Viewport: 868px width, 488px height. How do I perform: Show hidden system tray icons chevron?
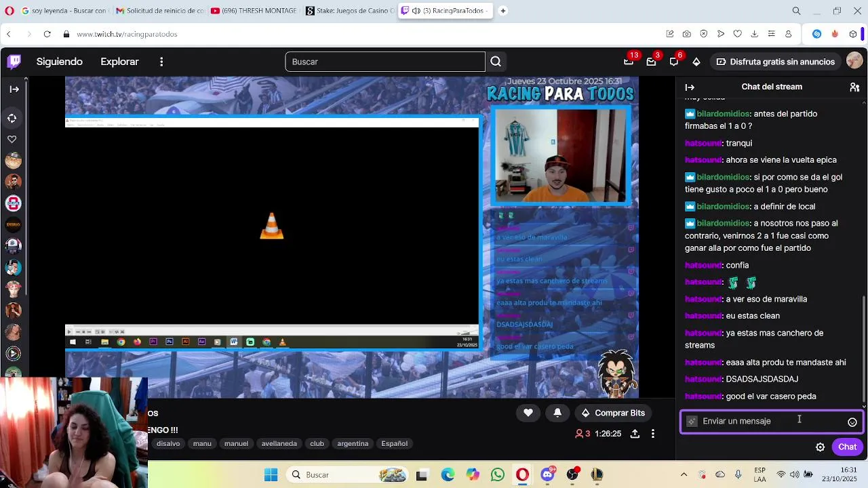[x=684, y=474]
